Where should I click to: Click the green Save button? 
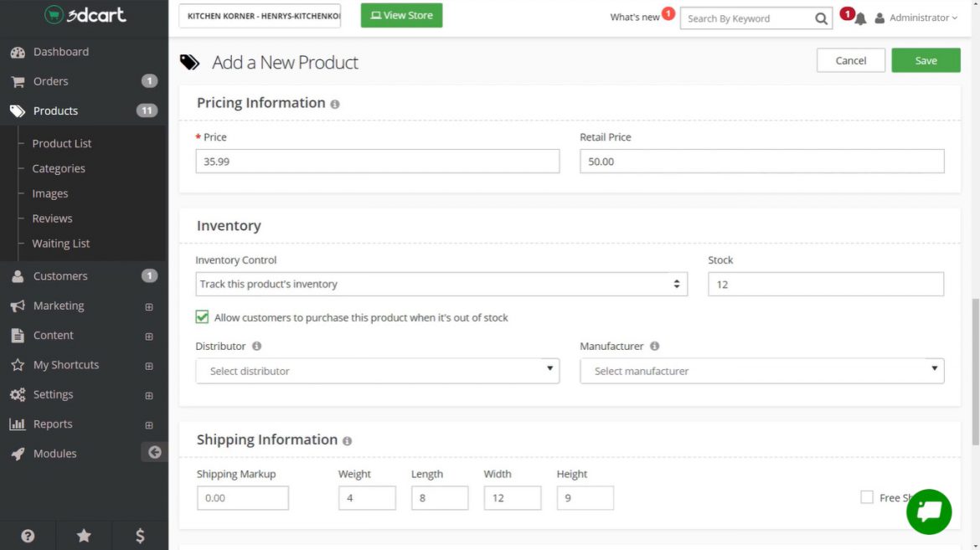(x=926, y=60)
